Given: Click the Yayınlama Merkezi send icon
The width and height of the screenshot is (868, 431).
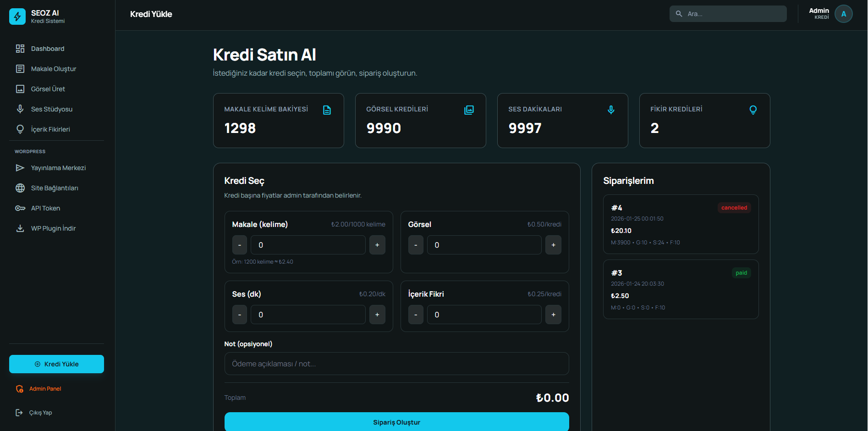Looking at the screenshot, I should click(x=20, y=168).
